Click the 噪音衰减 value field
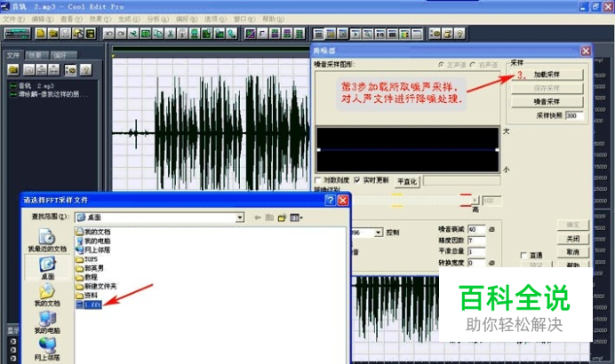 476,229
